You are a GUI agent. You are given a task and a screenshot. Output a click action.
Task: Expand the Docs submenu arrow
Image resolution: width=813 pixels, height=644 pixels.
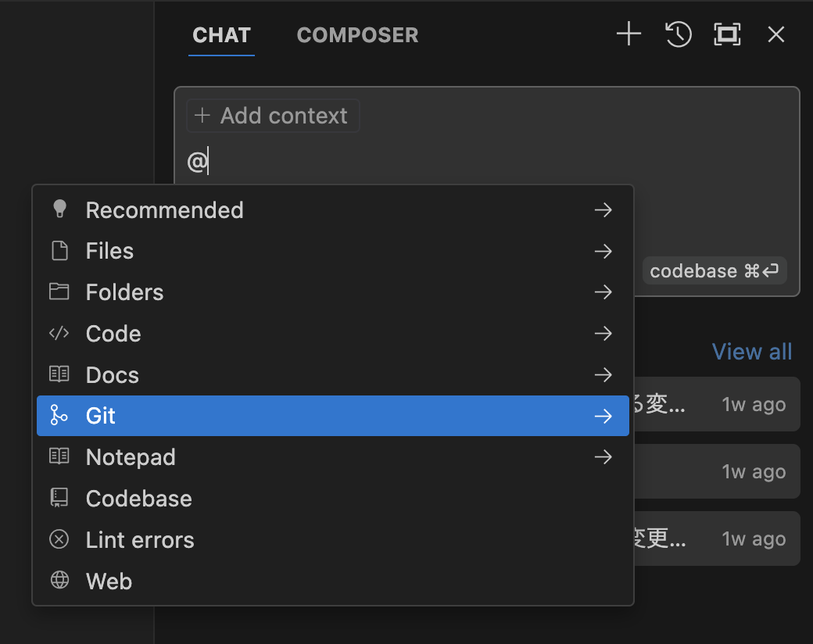point(603,375)
